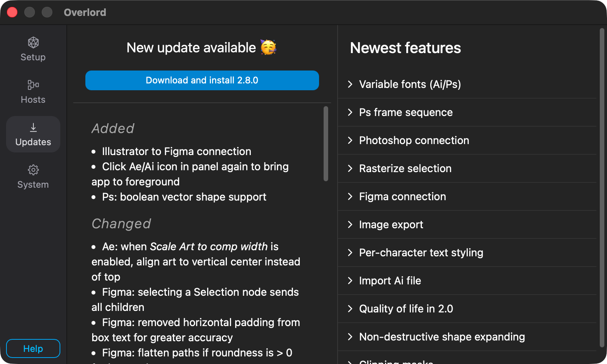Select the Hosts tab label
The height and width of the screenshot is (364, 607).
33,100
